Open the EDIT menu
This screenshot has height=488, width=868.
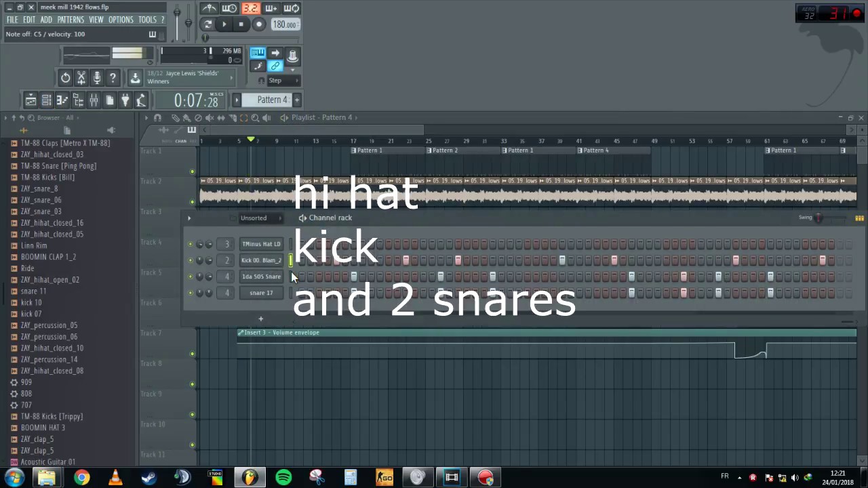(x=29, y=20)
